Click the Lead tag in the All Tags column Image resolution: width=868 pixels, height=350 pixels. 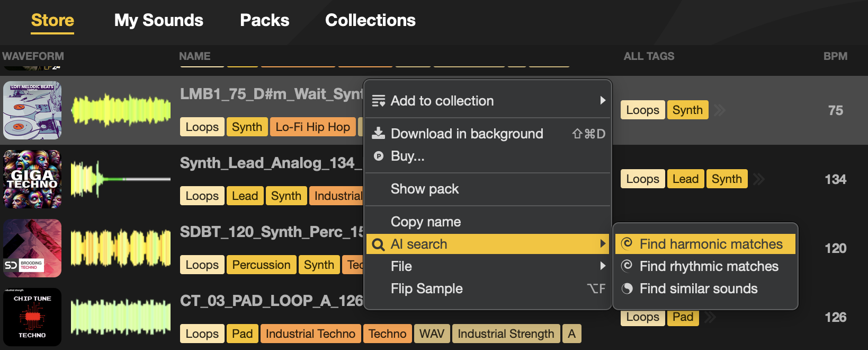685,179
